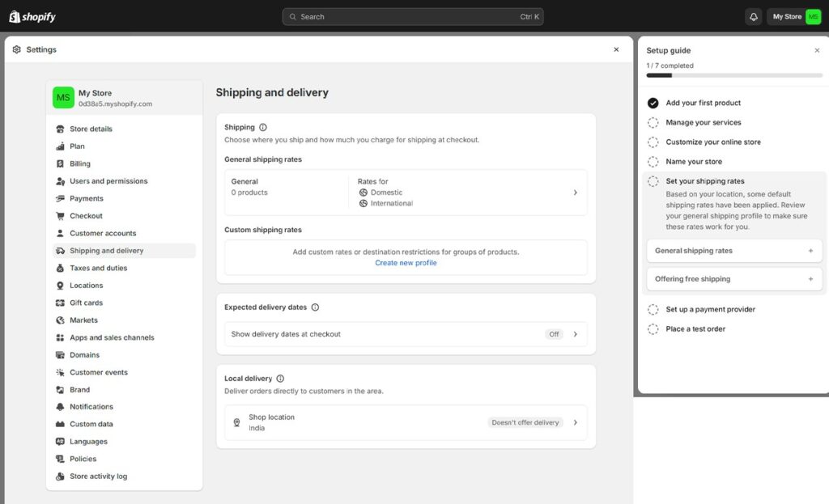Click the Shipping and delivery truck icon
The width and height of the screenshot is (829, 504).
point(60,251)
